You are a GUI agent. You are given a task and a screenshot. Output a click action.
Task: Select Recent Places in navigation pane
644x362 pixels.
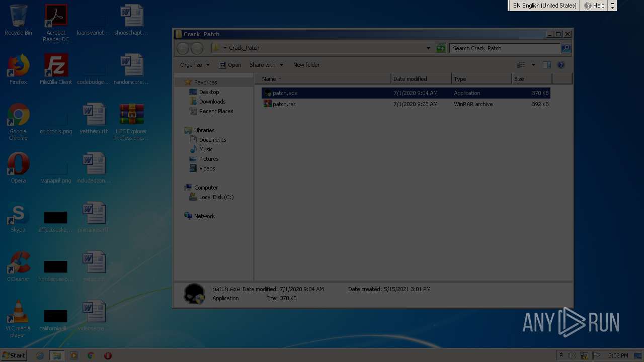click(x=216, y=111)
